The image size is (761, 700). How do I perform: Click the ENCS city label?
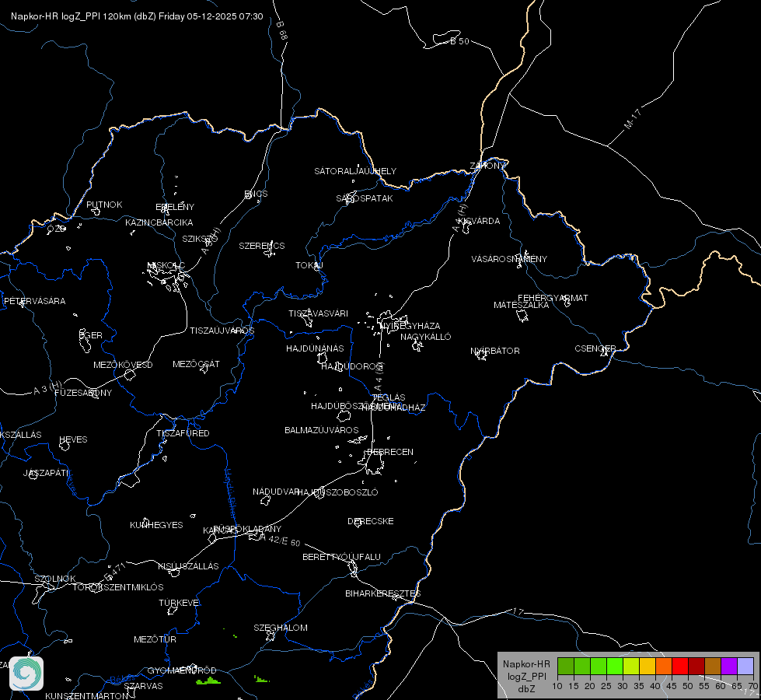click(256, 194)
